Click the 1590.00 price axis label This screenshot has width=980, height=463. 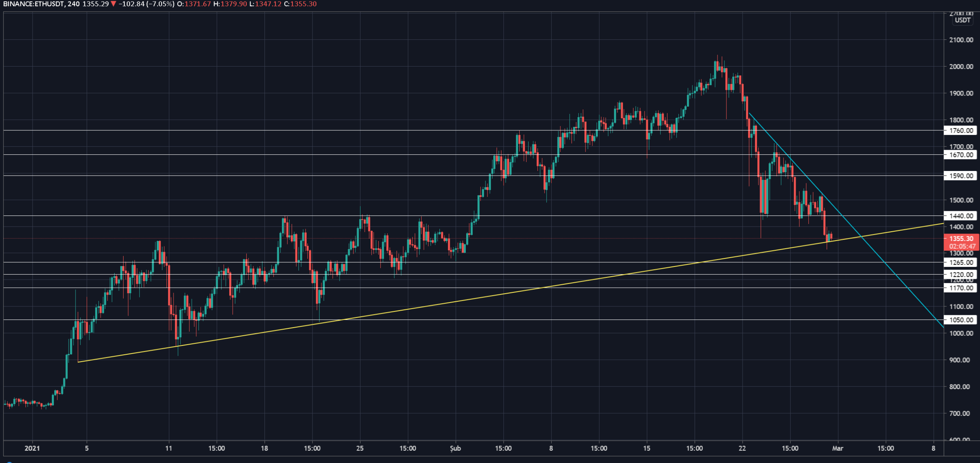coord(961,176)
